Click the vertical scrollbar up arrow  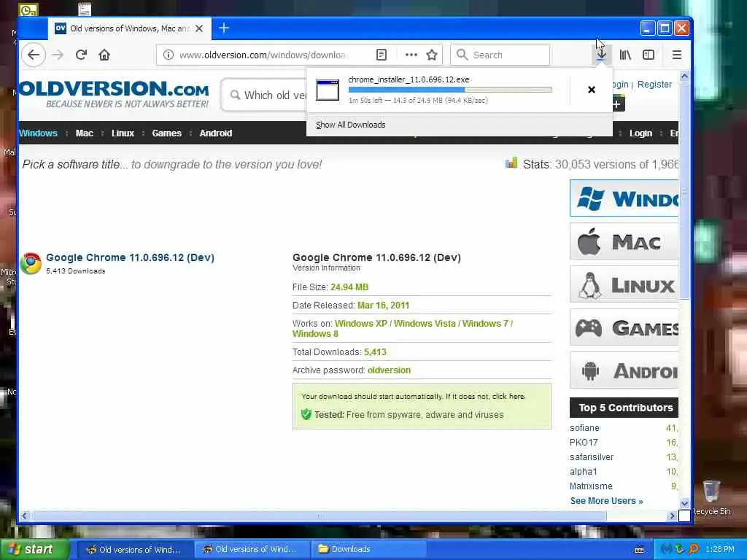coord(684,76)
